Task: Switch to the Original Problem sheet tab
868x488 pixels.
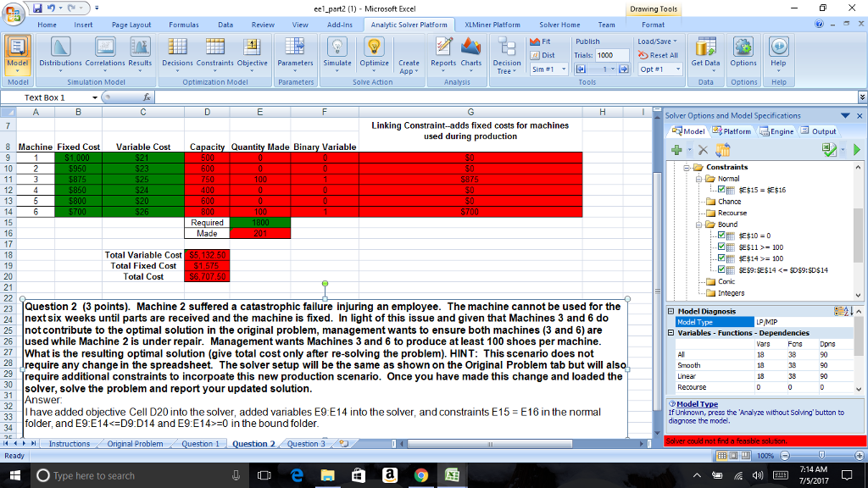Action: tap(136, 443)
